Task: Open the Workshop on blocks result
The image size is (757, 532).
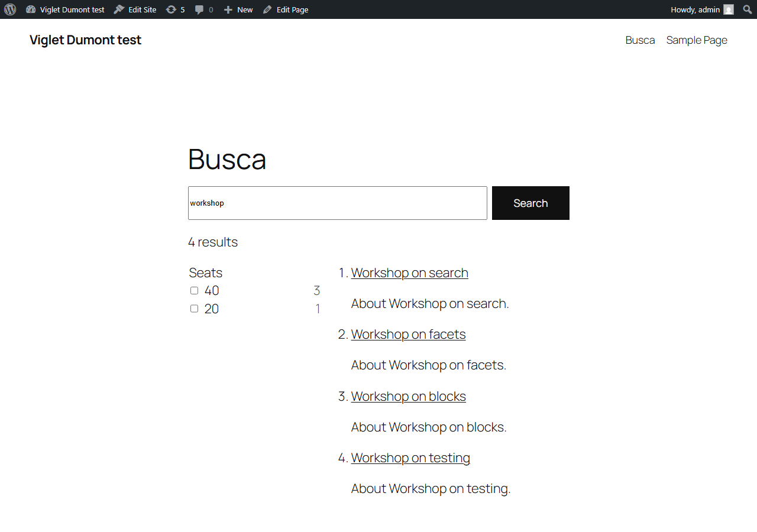Action: tap(409, 397)
